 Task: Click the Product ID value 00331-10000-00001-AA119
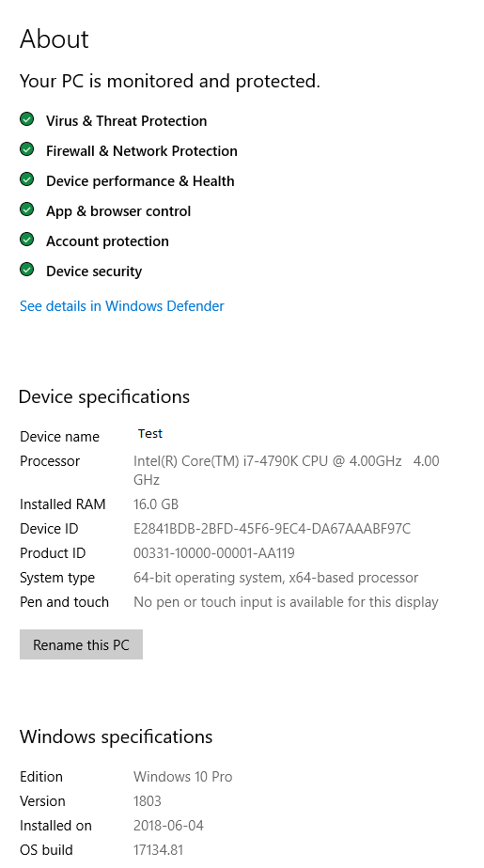tap(213, 553)
